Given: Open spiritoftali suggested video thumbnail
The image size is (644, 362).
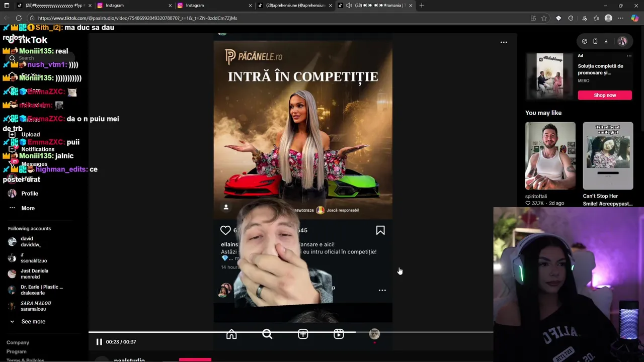Looking at the screenshot, I should click(x=550, y=156).
